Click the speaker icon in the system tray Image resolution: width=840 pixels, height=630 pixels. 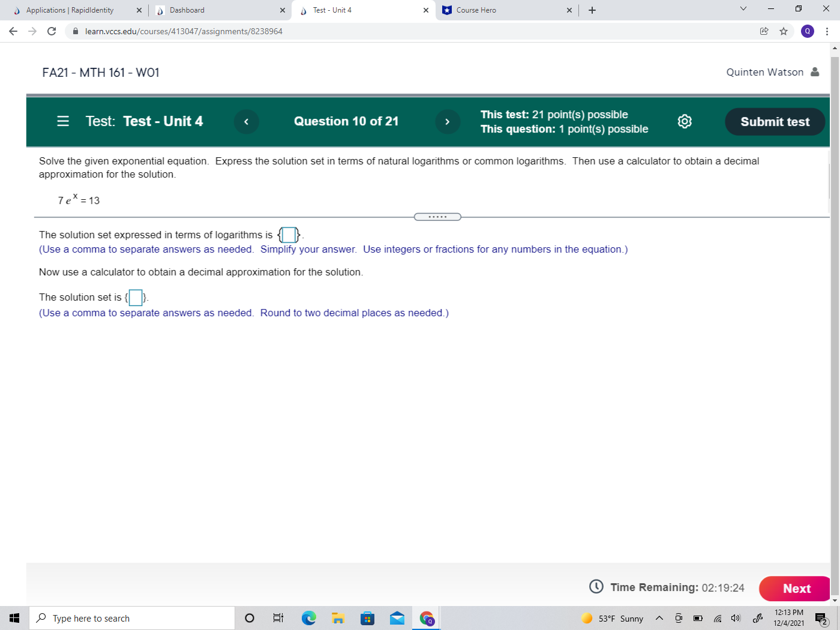tap(736, 618)
